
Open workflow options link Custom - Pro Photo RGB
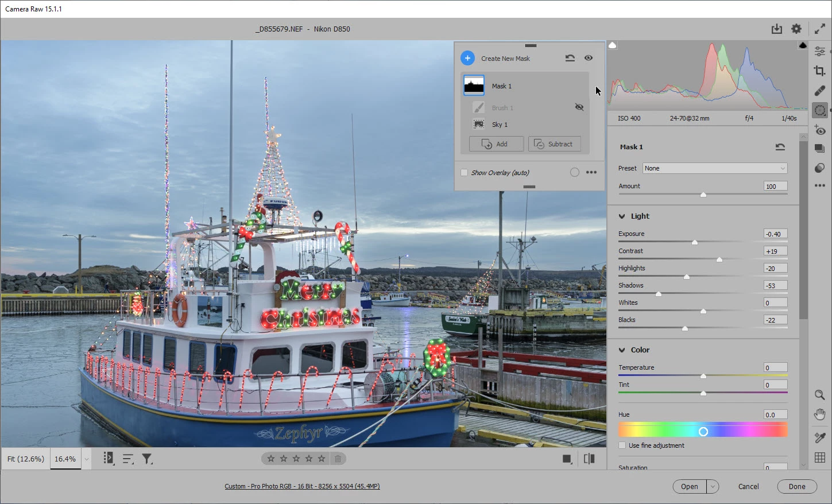tap(302, 486)
